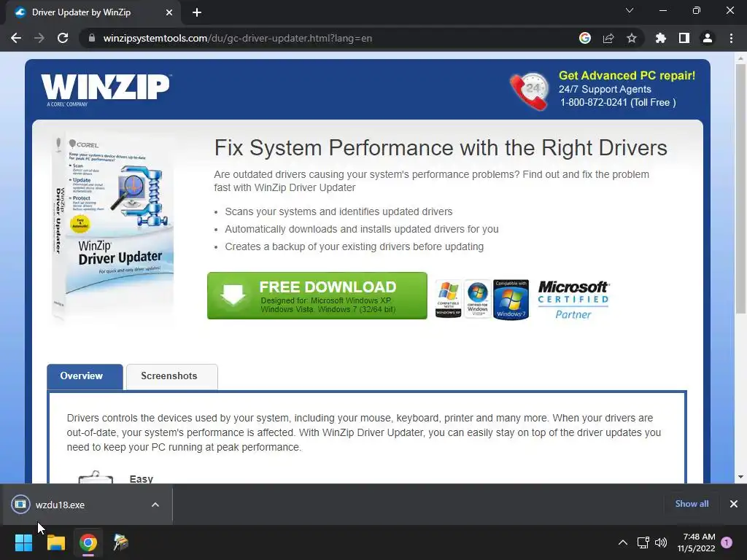Close the Driver Updater by WinZip tab
The width and height of the screenshot is (747, 560).
tap(169, 12)
